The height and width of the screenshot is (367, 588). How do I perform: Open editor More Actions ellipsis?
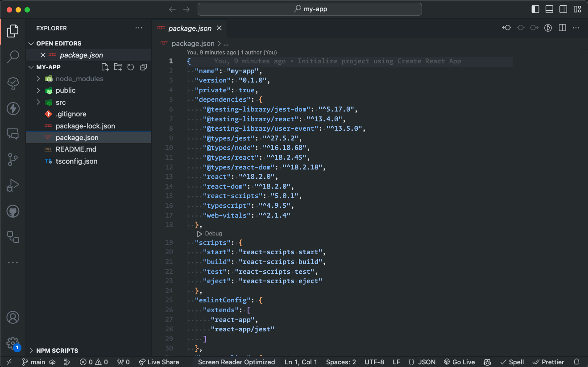tap(576, 28)
